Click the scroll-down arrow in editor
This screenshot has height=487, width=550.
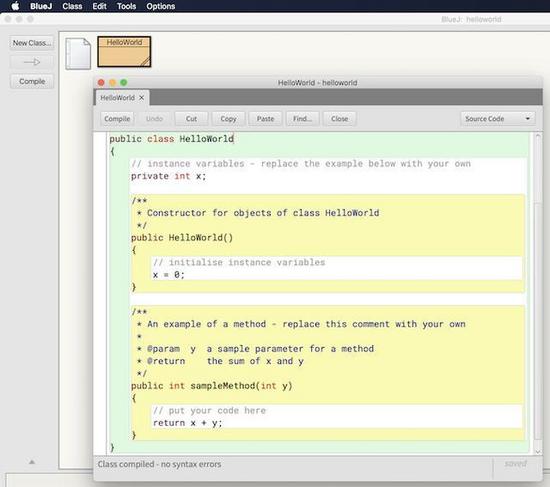(x=538, y=452)
